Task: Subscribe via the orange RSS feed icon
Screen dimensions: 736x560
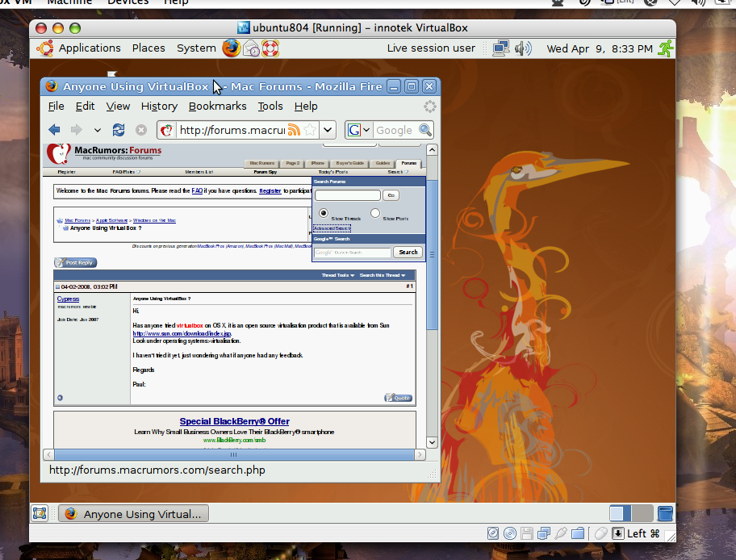Action: [294, 130]
